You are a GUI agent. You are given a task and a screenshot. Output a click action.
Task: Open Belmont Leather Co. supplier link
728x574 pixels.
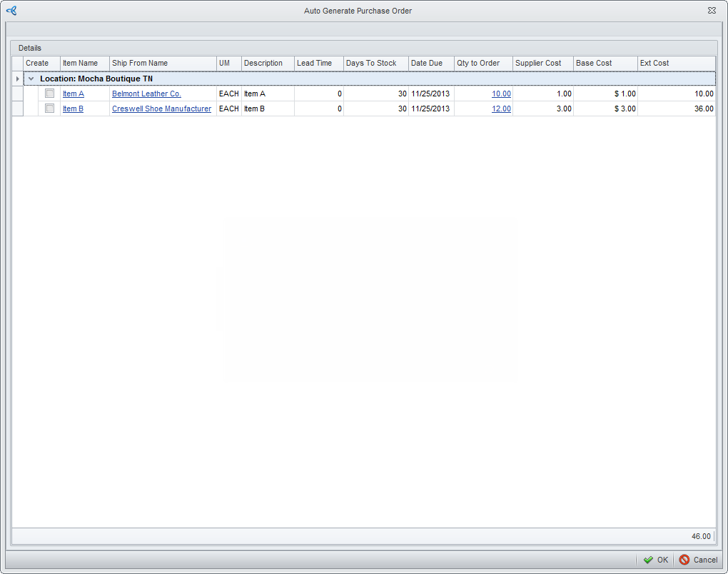click(146, 94)
